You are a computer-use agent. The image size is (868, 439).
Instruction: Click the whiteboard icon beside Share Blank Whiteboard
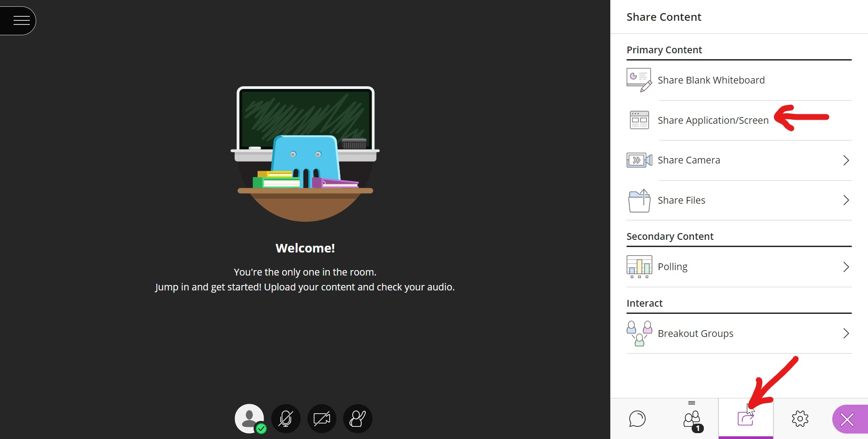click(x=639, y=80)
